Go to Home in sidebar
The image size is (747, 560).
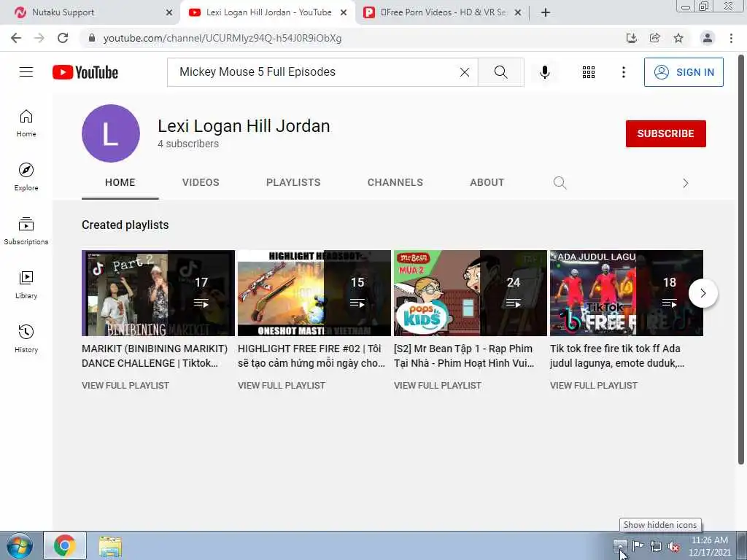click(x=26, y=123)
